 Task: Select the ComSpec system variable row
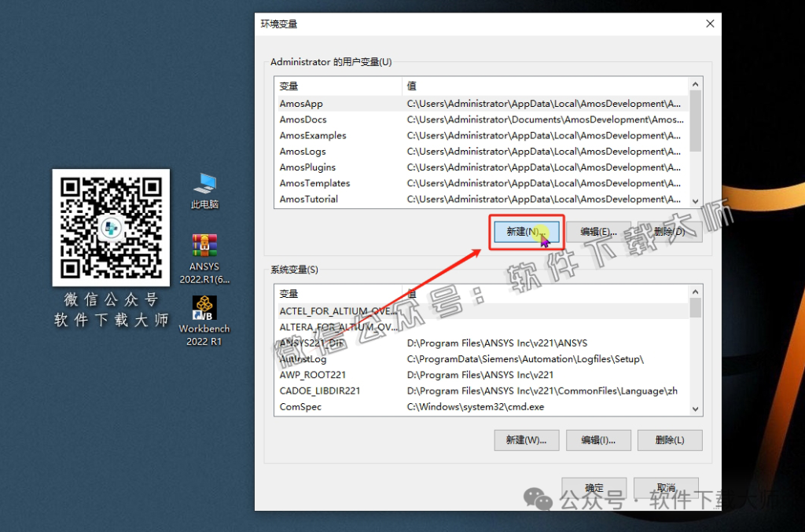pyautogui.click(x=301, y=407)
